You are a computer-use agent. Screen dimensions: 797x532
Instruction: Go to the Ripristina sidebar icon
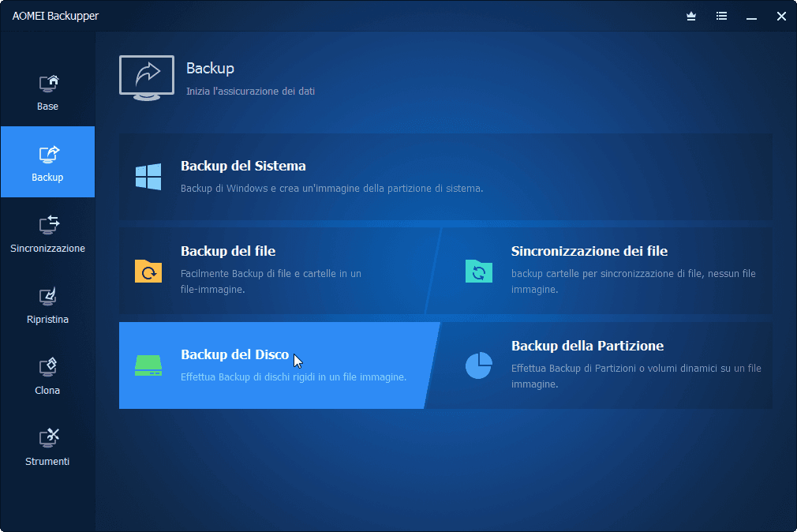pos(48,297)
